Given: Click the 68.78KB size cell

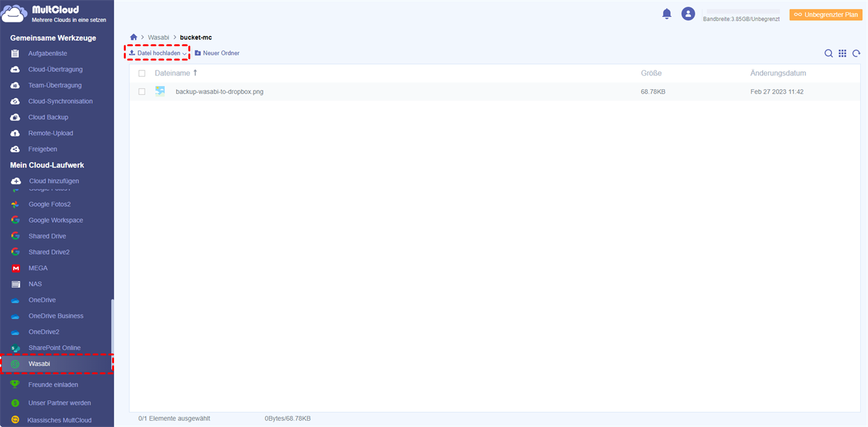Looking at the screenshot, I should pyautogui.click(x=653, y=92).
